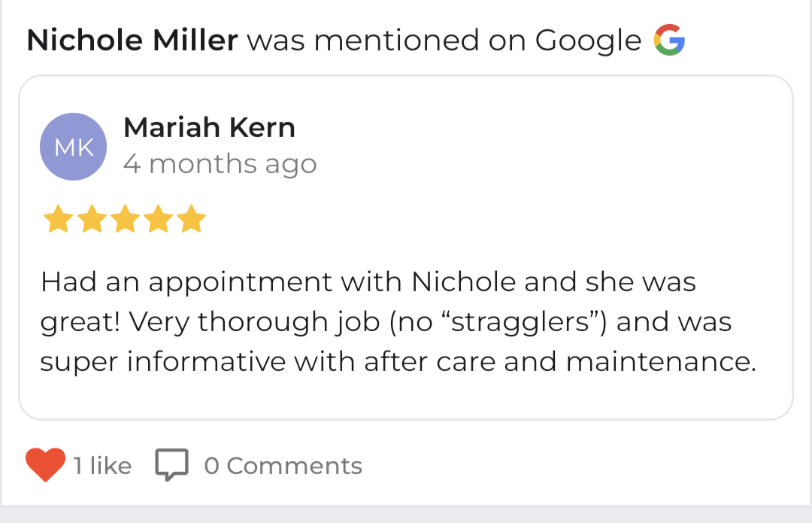Click the second yellow star
The image size is (812, 523).
[89, 220]
